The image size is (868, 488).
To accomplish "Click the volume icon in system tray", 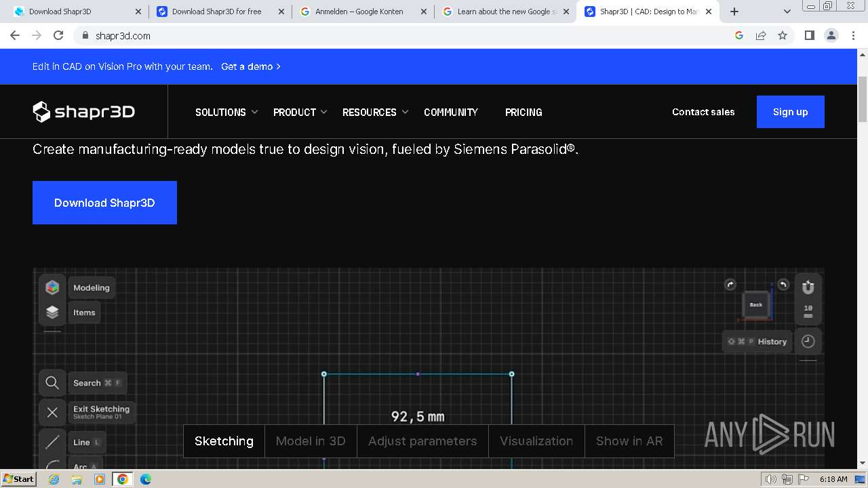I will [x=771, y=479].
